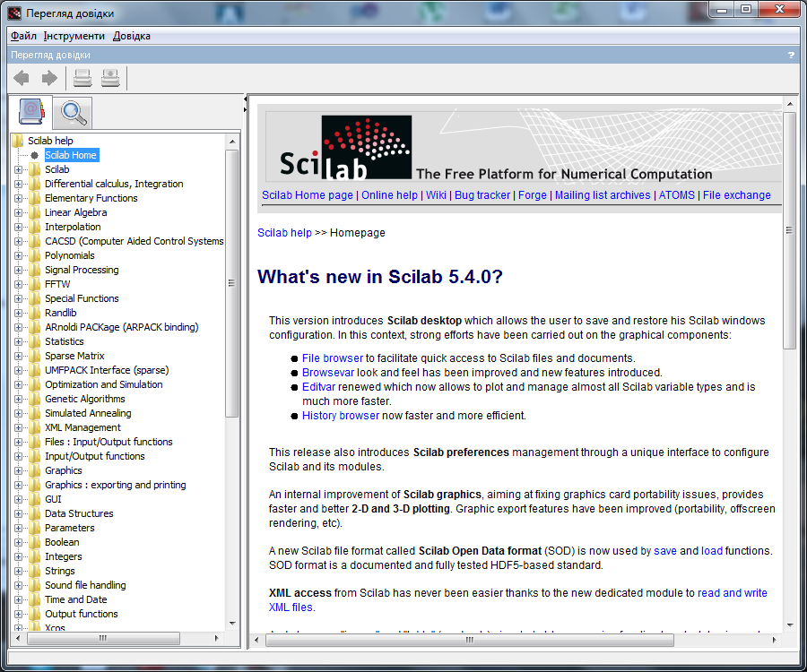Click the Scilab Home bullet icon
Image resolution: width=807 pixels, height=672 pixels.
pyautogui.click(x=34, y=155)
